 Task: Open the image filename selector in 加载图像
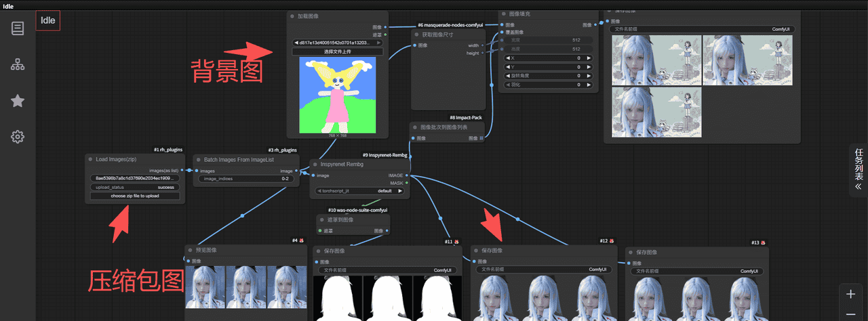tap(337, 43)
